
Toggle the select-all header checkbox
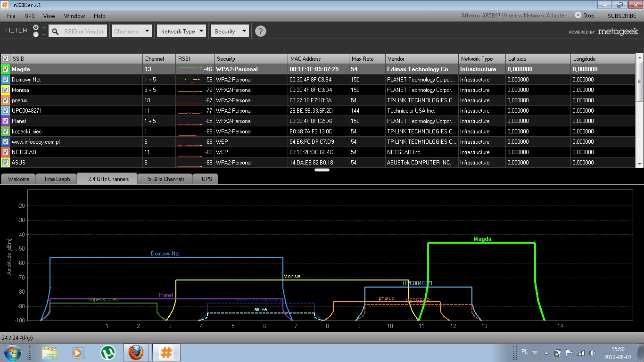5,58
